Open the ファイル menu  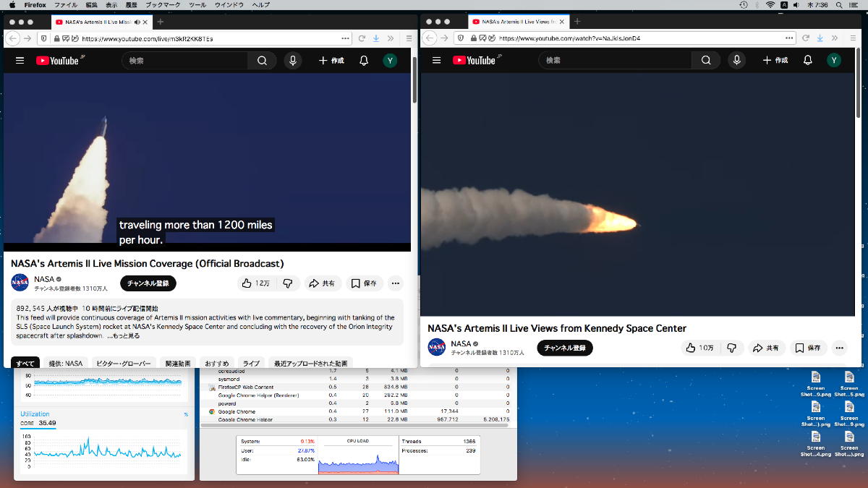pyautogui.click(x=66, y=5)
